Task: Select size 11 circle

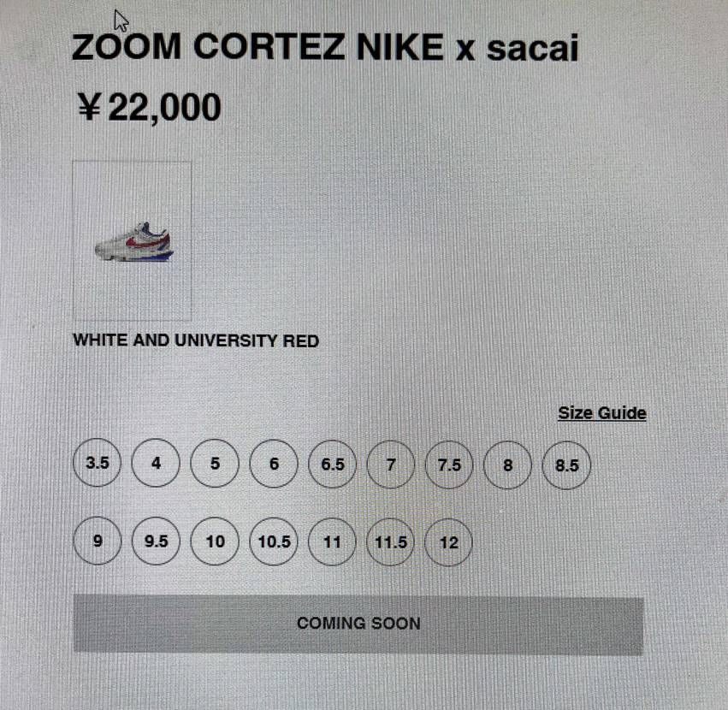Action: point(333,541)
